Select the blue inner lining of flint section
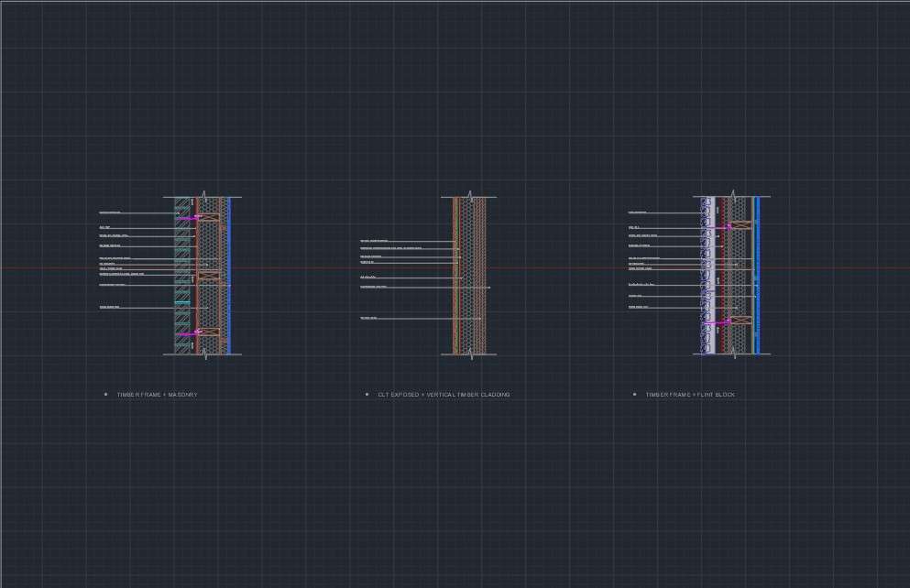This screenshot has height=588, width=910. point(757,276)
